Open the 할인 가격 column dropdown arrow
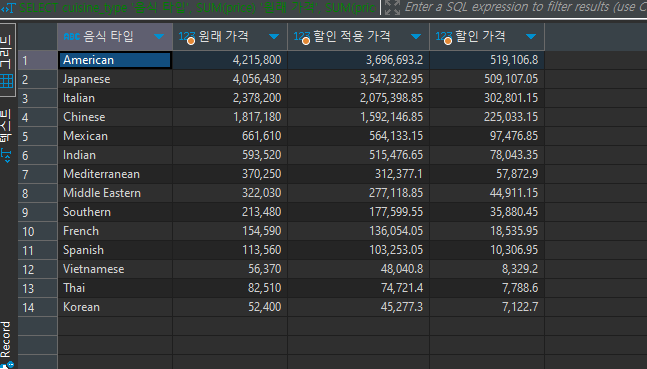 coord(531,37)
